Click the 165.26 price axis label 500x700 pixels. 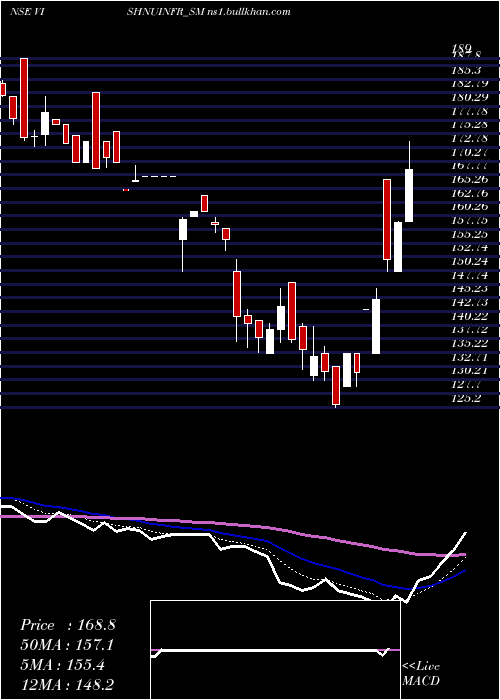469,180
